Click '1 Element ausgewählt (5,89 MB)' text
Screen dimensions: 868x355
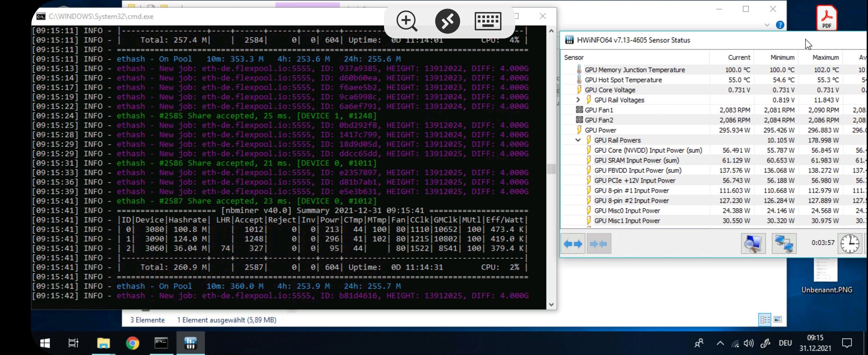click(x=227, y=320)
